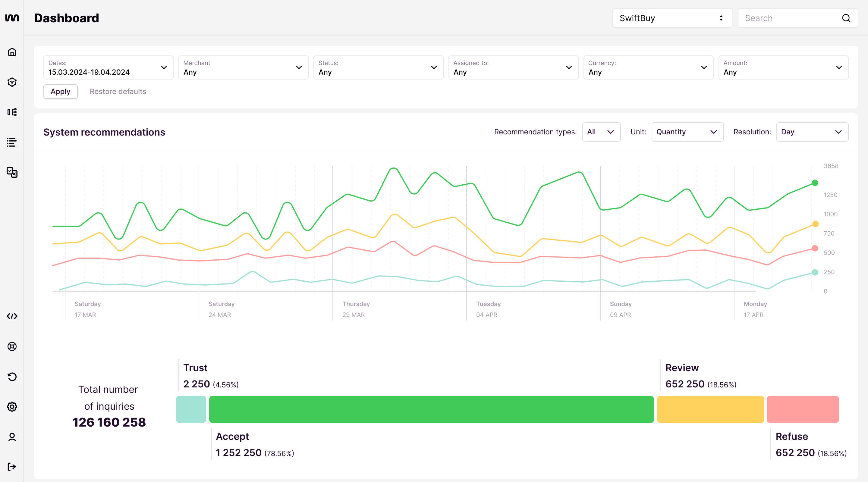Viewport: 868px width, 482px height.
Task: Open the check-and-cross review sidebar icon
Action: click(x=12, y=172)
